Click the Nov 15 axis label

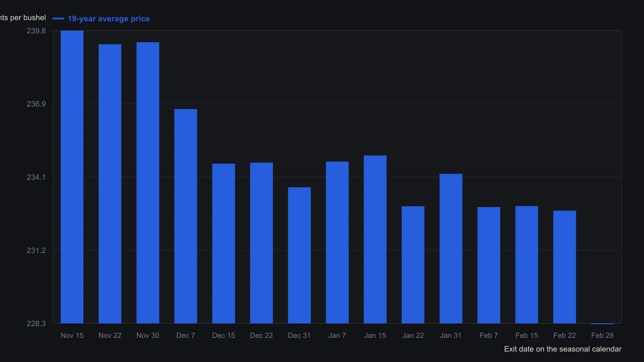tap(72, 335)
